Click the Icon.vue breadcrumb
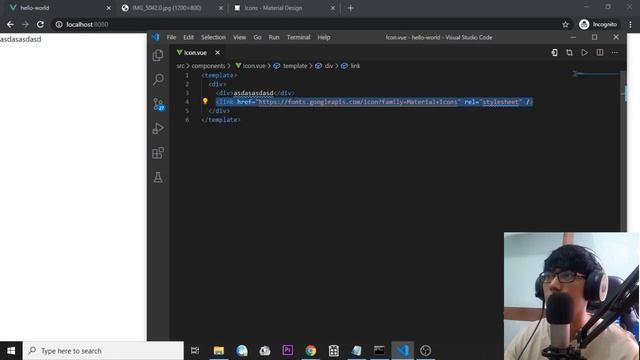This screenshot has width=640, height=360. [x=250, y=66]
